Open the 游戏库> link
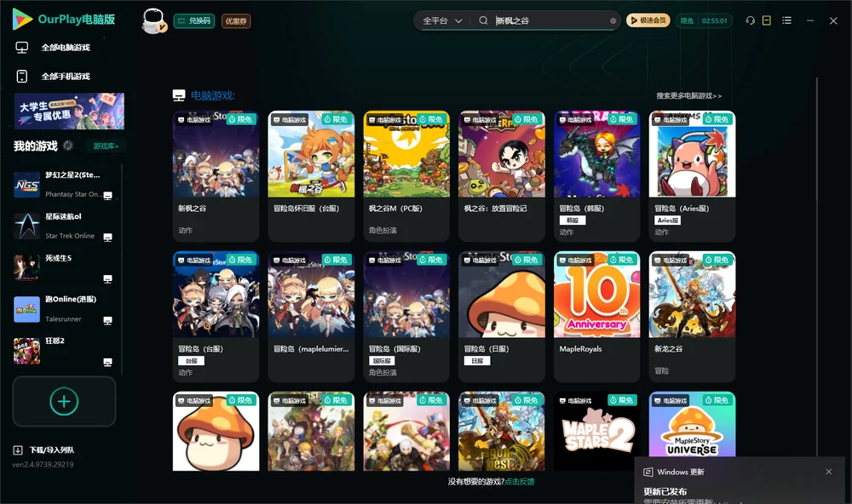This screenshot has width=852, height=504. point(106,146)
